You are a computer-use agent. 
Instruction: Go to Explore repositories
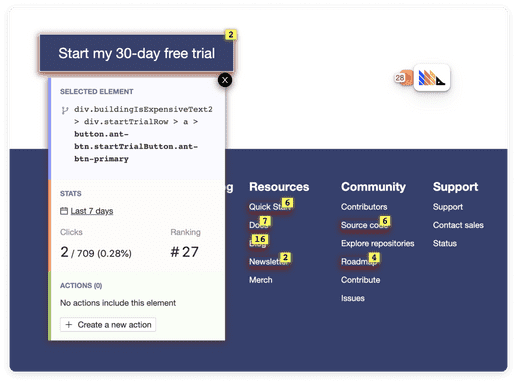coord(377,243)
